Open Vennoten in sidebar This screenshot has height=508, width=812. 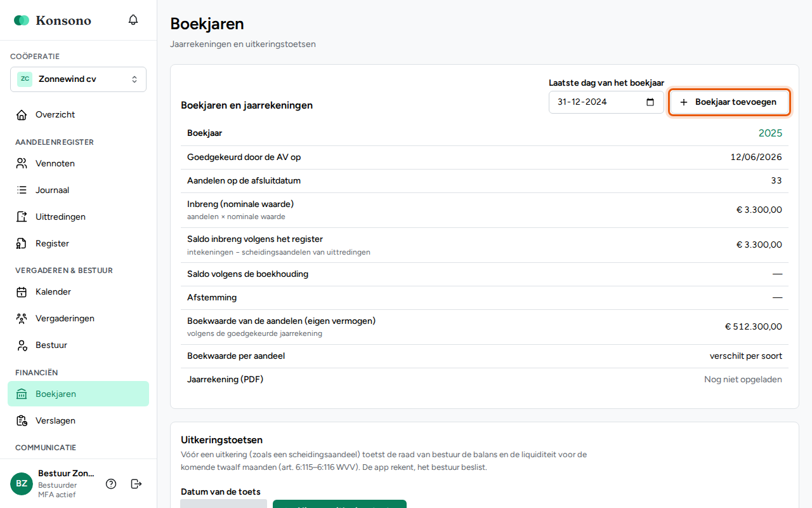(78, 164)
